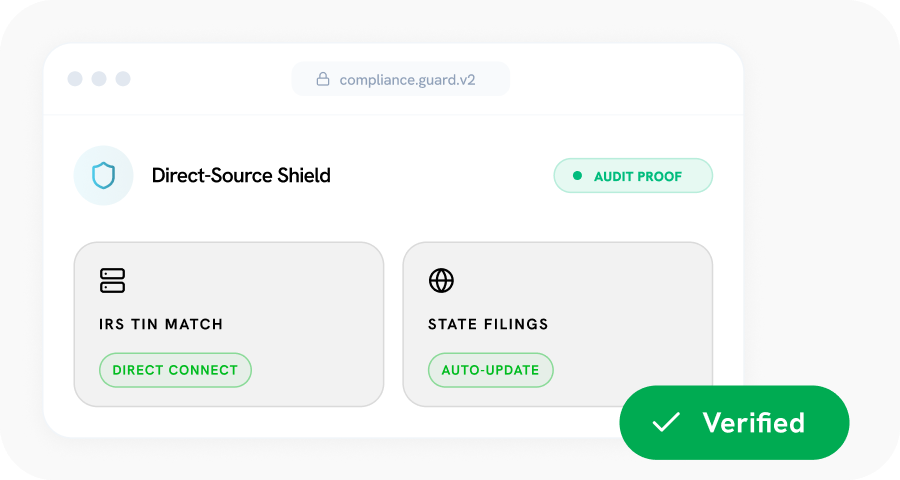Image resolution: width=900 pixels, height=480 pixels.
Task: Open the AUDIT PROOF status badge
Action: point(633,176)
